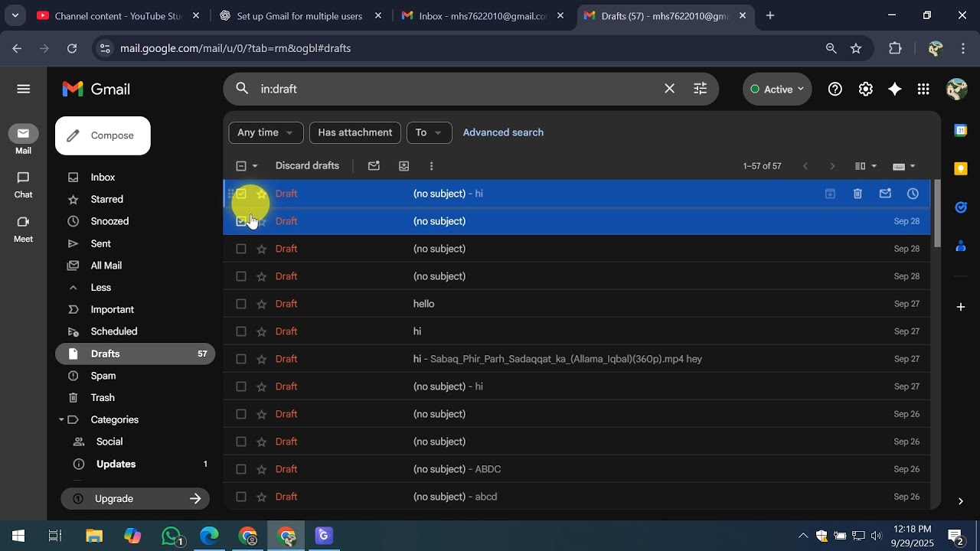Open Gmail Settings gear
Screen dimensions: 980x551
[x=865, y=89]
